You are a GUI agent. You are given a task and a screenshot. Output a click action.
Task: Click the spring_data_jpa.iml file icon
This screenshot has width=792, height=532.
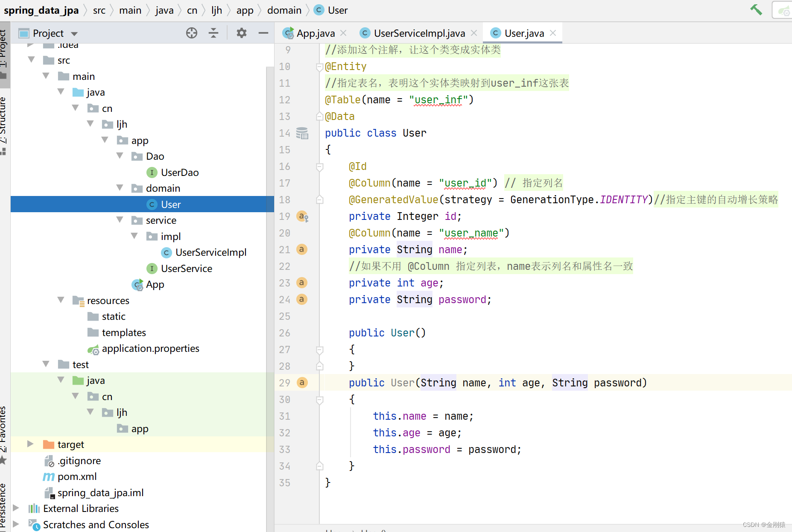coord(50,493)
